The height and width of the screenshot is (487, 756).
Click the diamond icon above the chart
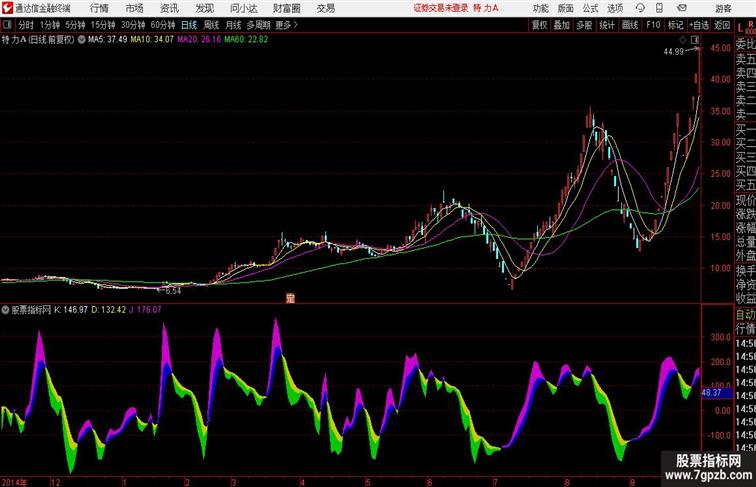click(x=683, y=40)
